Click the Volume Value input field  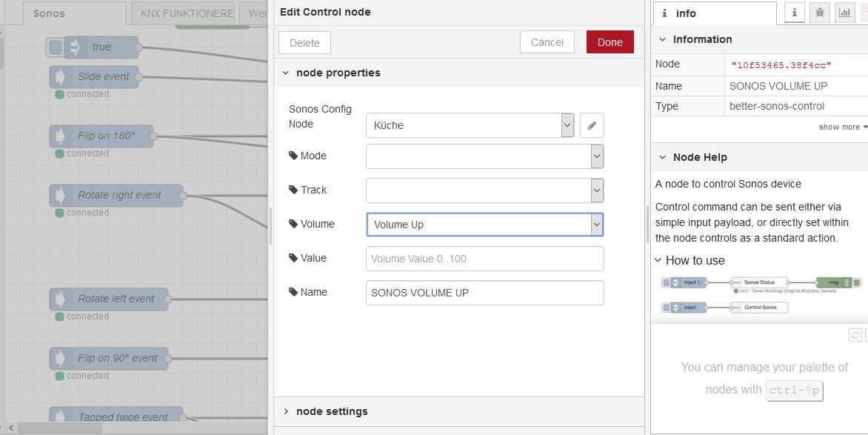click(484, 259)
